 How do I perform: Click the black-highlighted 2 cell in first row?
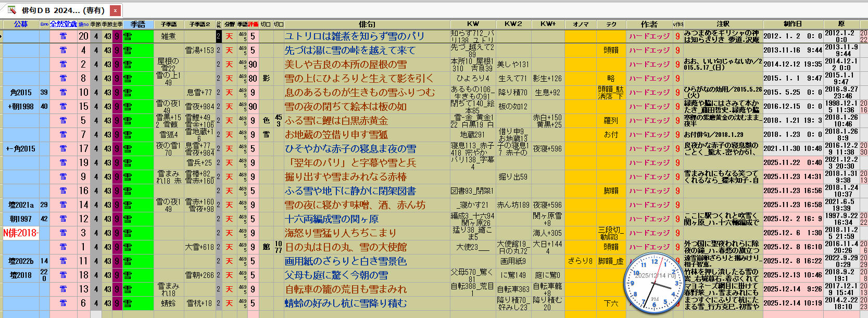pyautogui.click(x=219, y=36)
